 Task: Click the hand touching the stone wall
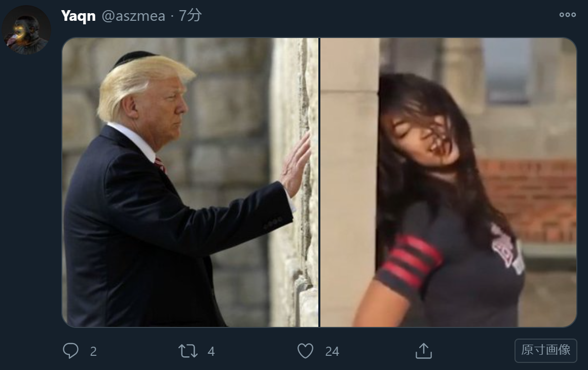point(296,165)
